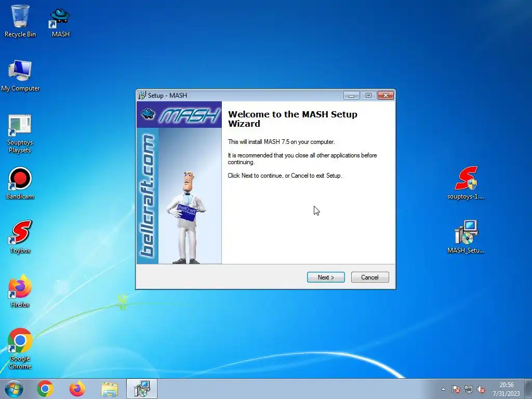
Task: Click the MASH logo banner in wizard
Action: (x=179, y=115)
